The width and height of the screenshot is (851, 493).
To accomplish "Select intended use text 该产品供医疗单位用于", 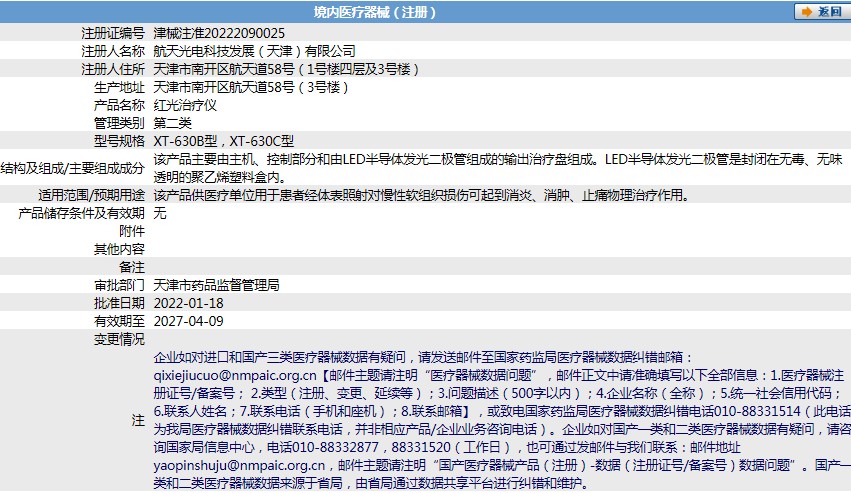I will point(422,195).
